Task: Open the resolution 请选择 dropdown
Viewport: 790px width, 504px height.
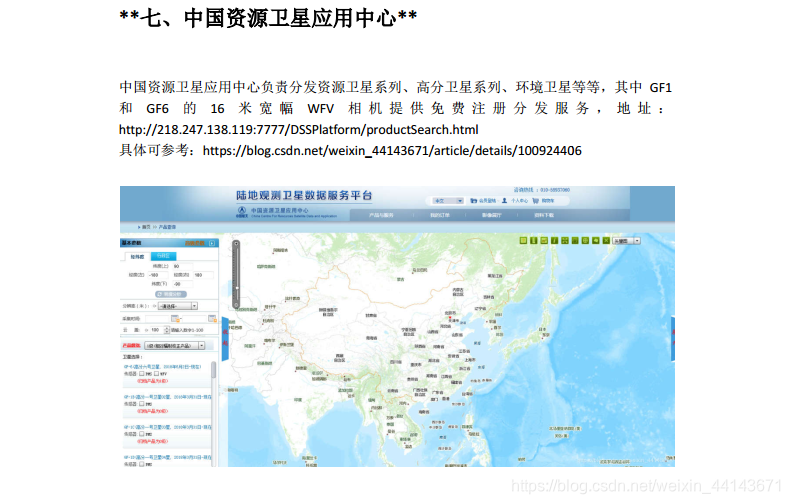Action: click(x=177, y=306)
